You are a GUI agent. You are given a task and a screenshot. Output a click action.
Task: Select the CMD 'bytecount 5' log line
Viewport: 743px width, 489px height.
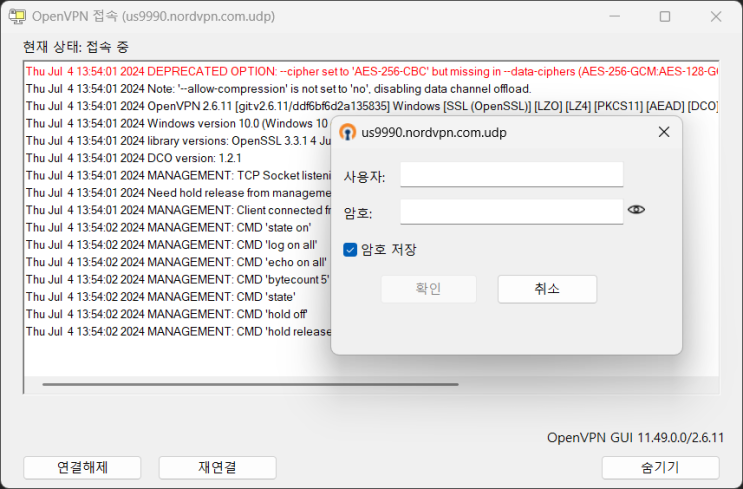pos(178,280)
